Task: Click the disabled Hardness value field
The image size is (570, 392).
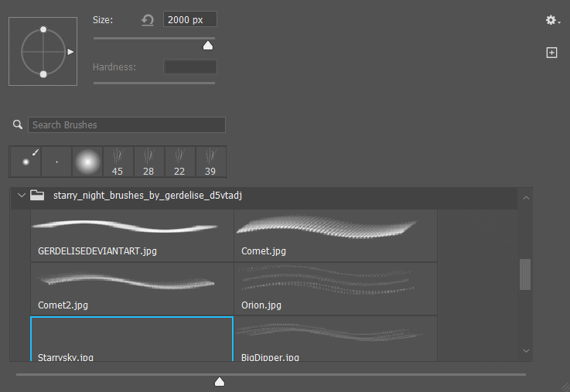Action: point(190,66)
